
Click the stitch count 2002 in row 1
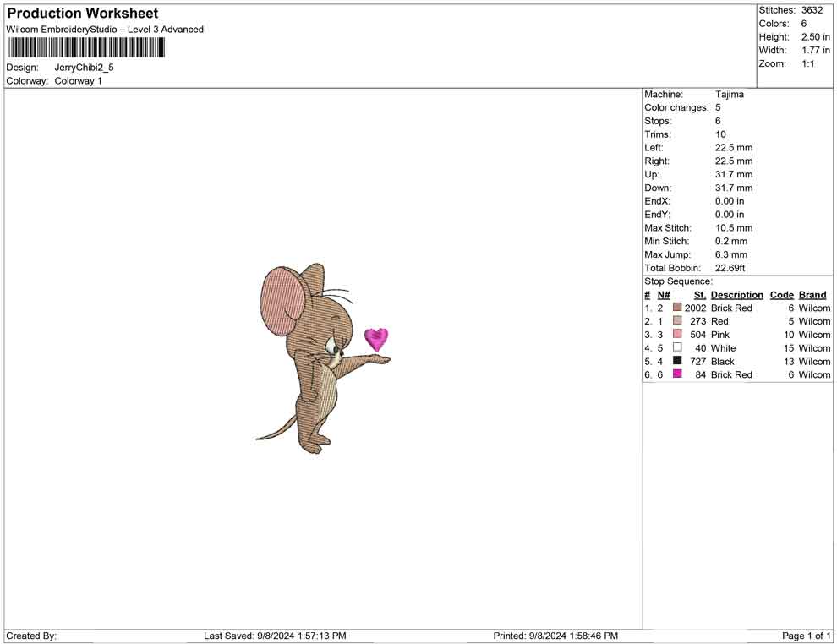click(x=695, y=308)
